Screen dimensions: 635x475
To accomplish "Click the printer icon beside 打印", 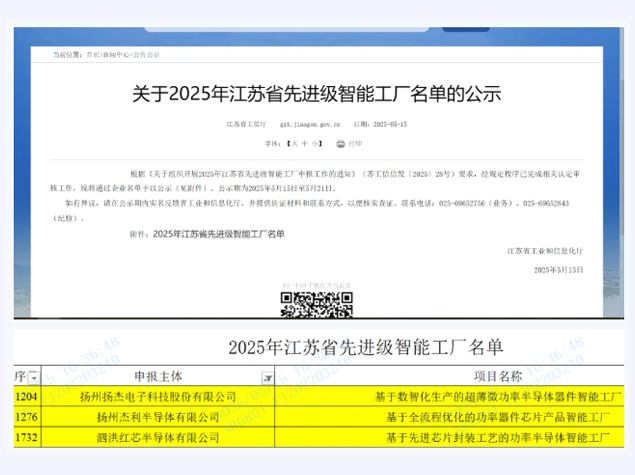I will pyautogui.click(x=341, y=144).
